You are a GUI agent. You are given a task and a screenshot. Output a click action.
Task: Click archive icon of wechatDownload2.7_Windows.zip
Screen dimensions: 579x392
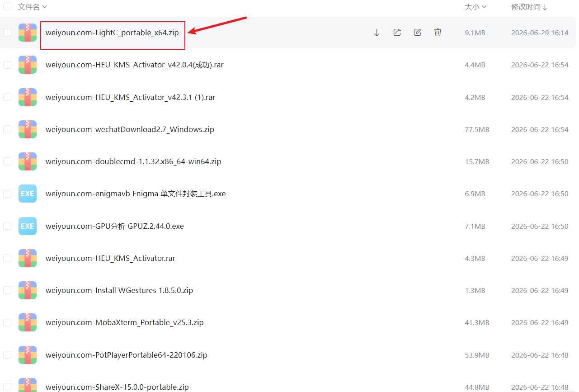coord(28,129)
